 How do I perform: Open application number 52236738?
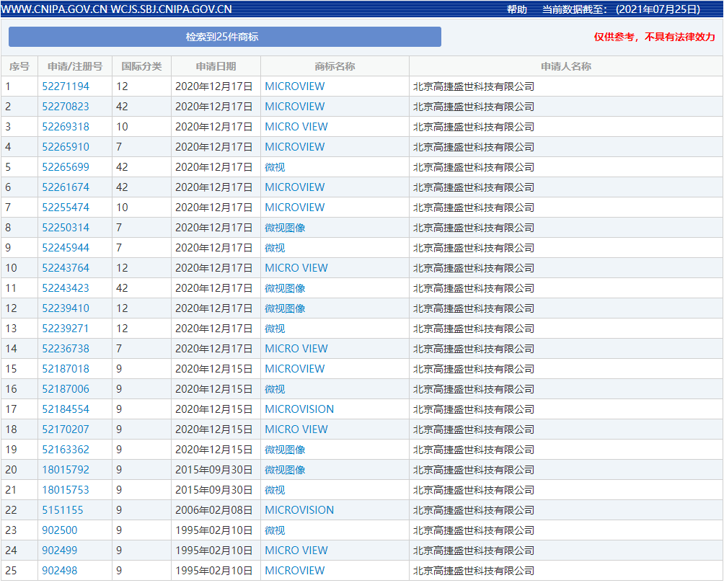pyautogui.click(x=66, y=349)
